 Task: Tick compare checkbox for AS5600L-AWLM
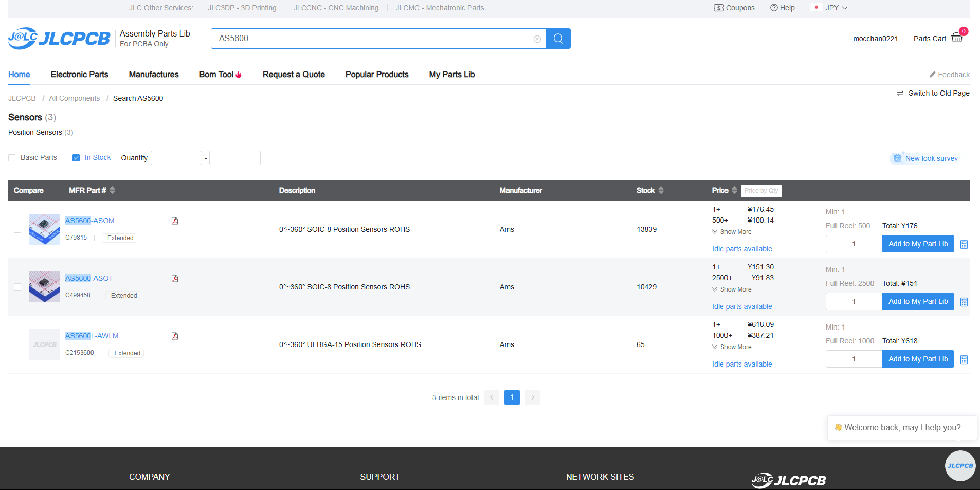tap(17, 344)
